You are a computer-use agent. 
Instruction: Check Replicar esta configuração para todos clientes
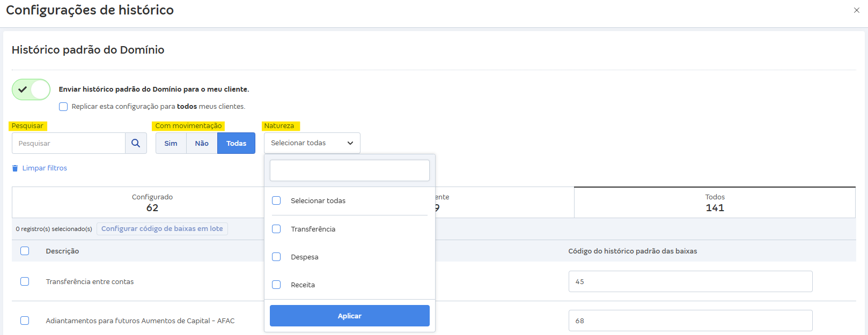tap(63, 107)
